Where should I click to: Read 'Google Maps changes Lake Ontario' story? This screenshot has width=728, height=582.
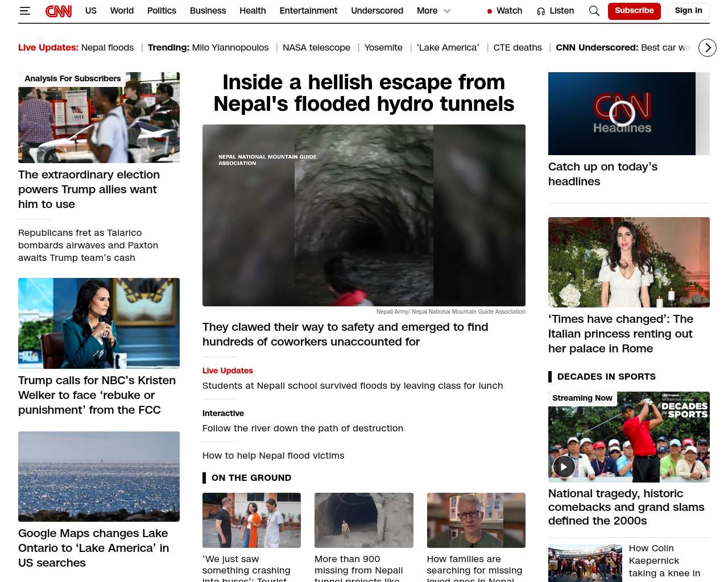93,548
